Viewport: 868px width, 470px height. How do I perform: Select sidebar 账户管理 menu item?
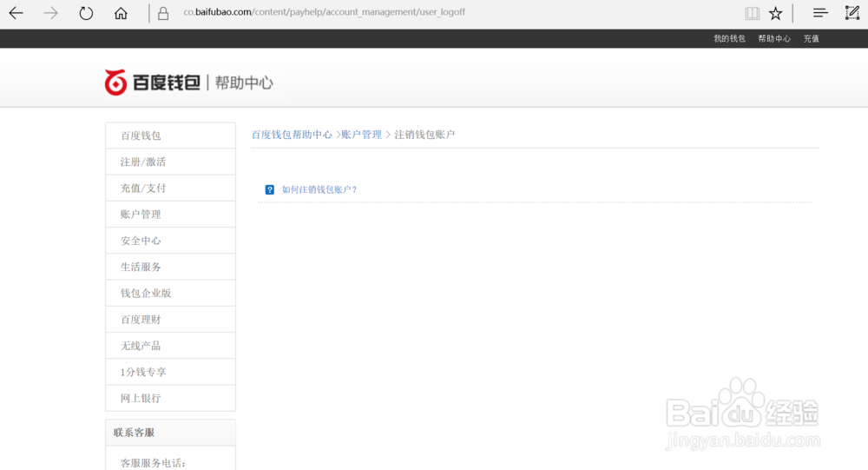point(170,215)
